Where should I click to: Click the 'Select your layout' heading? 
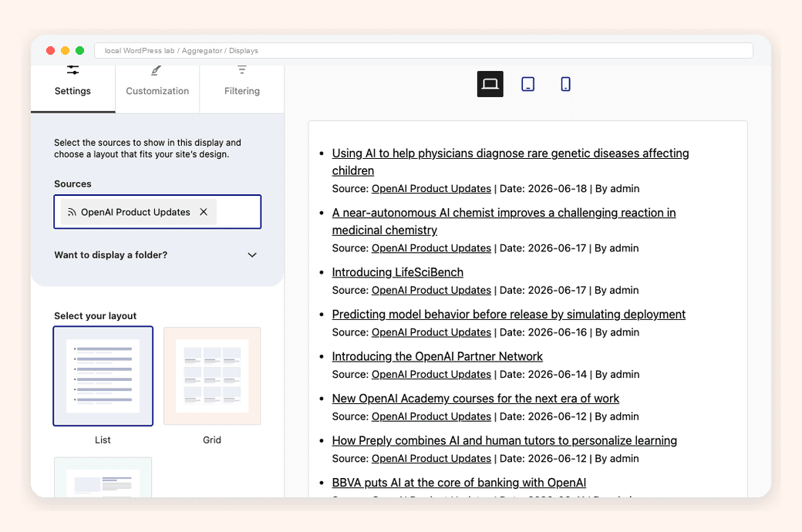click(x=95, y=315)
